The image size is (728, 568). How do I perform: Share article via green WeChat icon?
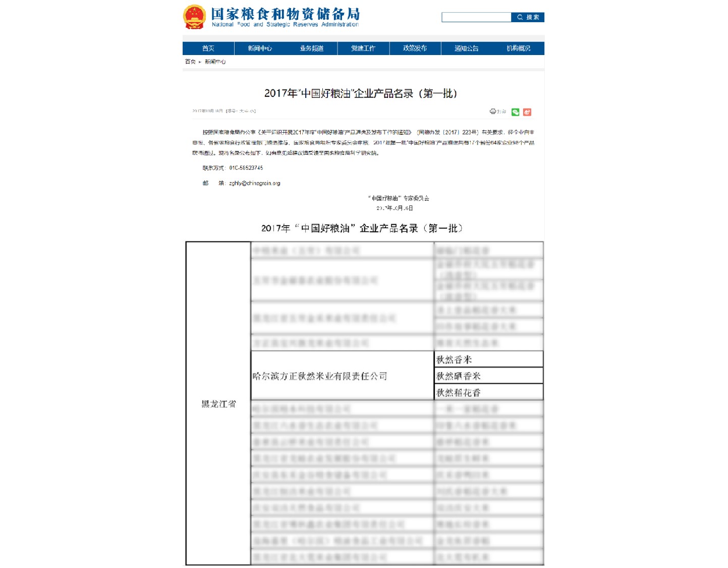pyautogui.click(x=515, y=112)
